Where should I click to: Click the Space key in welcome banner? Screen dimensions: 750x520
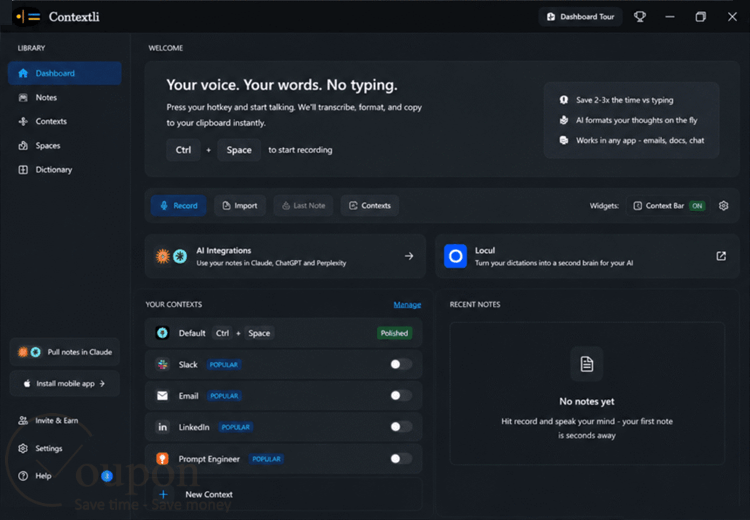point(239,150)
